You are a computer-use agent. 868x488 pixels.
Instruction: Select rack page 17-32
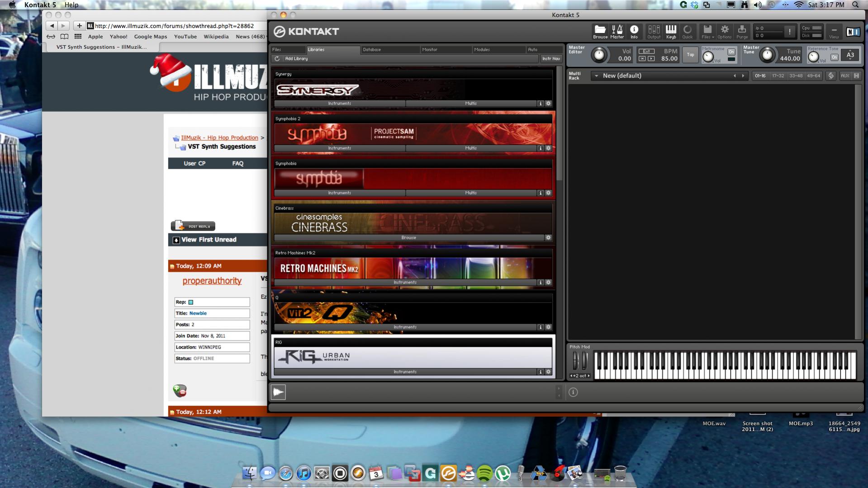pos(778,76)
